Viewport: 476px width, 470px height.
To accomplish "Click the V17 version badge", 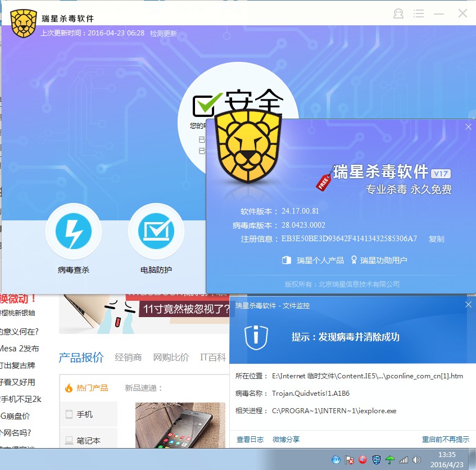I will (x=441, y=174).
